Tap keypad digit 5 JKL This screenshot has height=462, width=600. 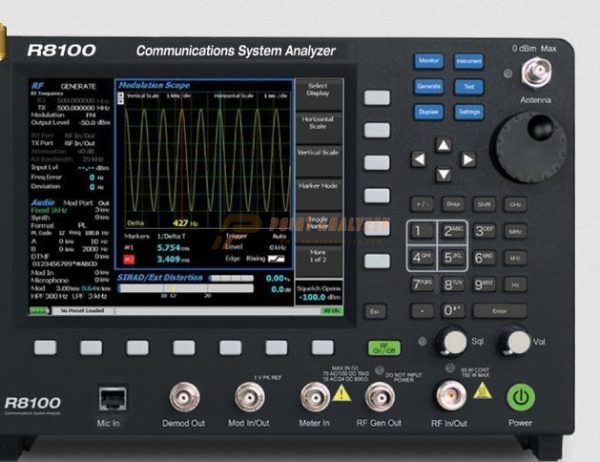click(x=453, y=258)
